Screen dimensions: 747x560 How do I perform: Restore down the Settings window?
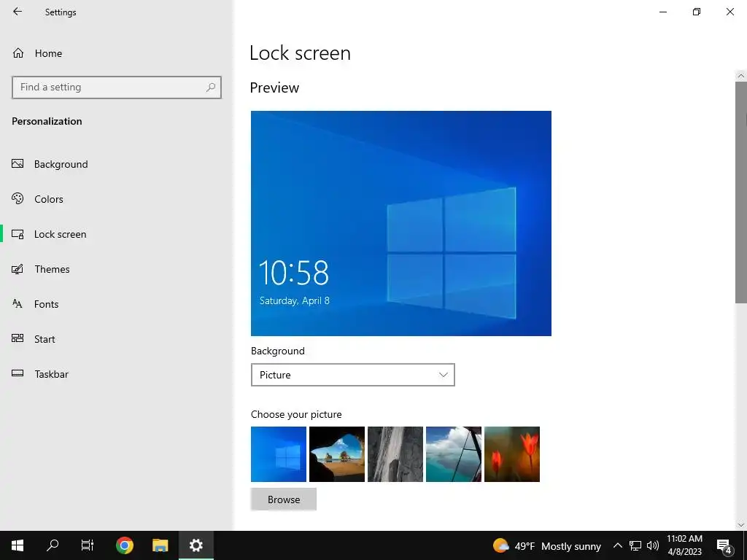coord(697,12)
